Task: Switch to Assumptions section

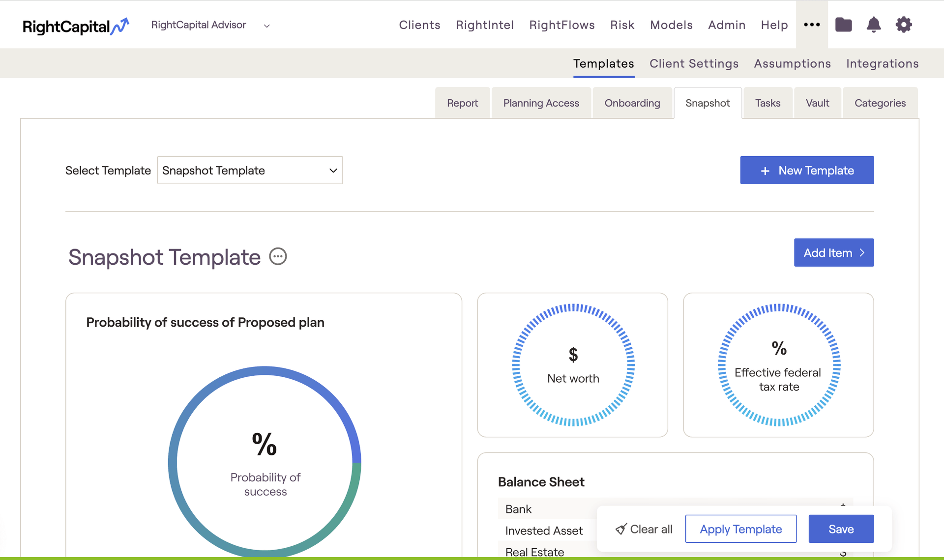Action: 793,63
